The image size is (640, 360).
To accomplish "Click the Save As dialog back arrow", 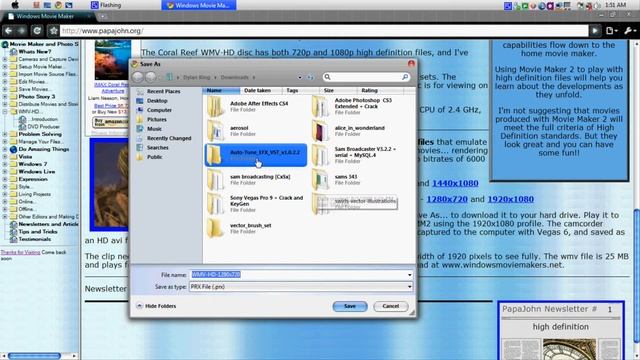I will pos(138,77).
